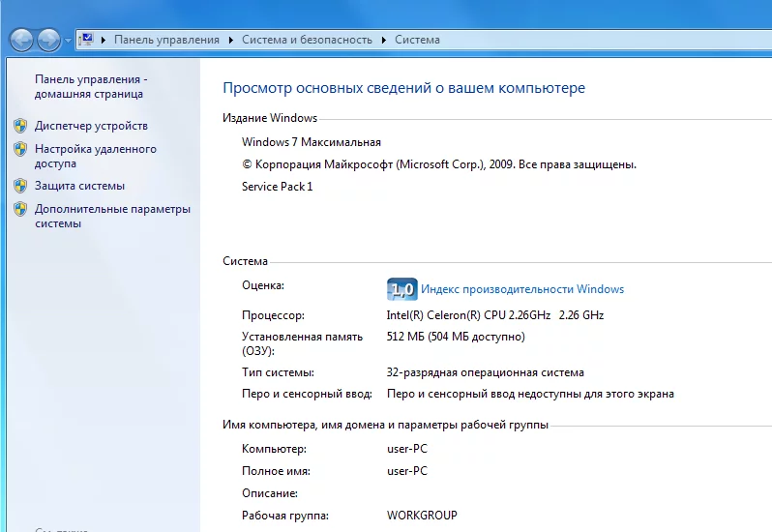Click 'Перо и сенсорный ввод недоступны' value
This screenshot has width=772, height=532.
pos(530,394)
